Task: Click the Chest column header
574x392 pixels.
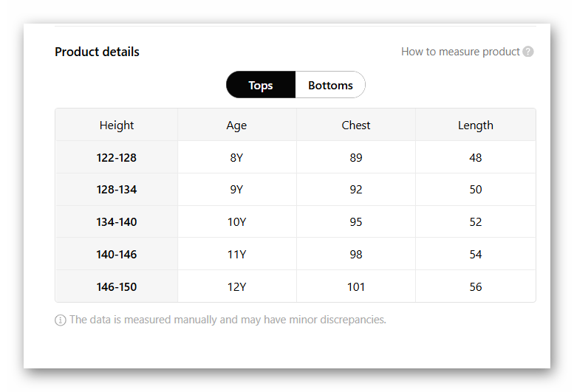Action: [356, 125]
